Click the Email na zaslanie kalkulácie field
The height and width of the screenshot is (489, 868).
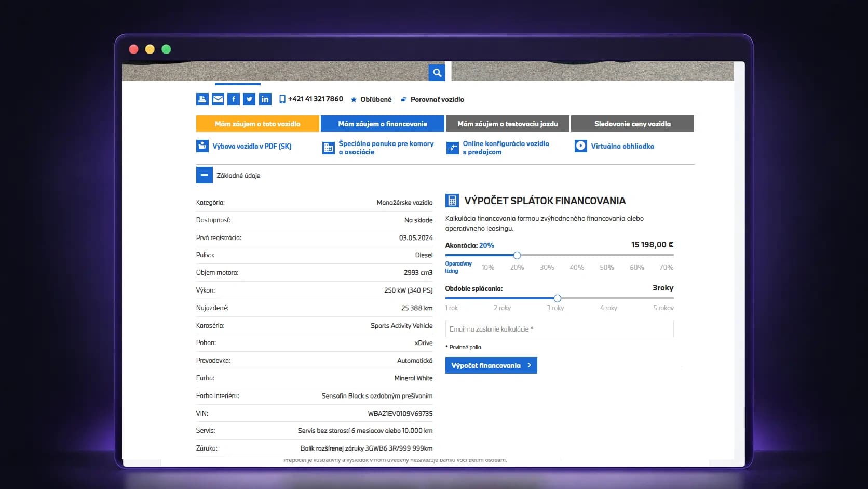[x=560, y=329]
